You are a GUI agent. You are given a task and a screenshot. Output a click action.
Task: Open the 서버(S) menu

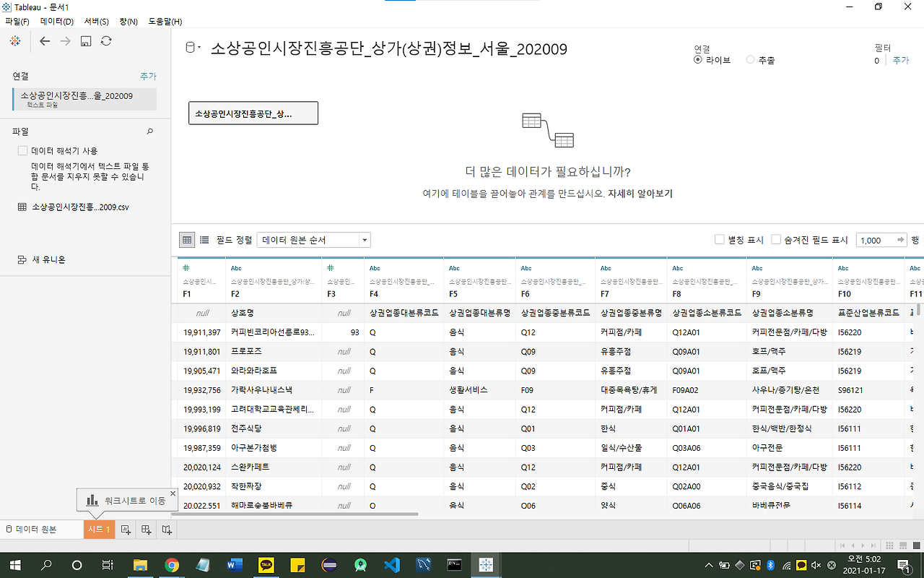coord(97,22)
